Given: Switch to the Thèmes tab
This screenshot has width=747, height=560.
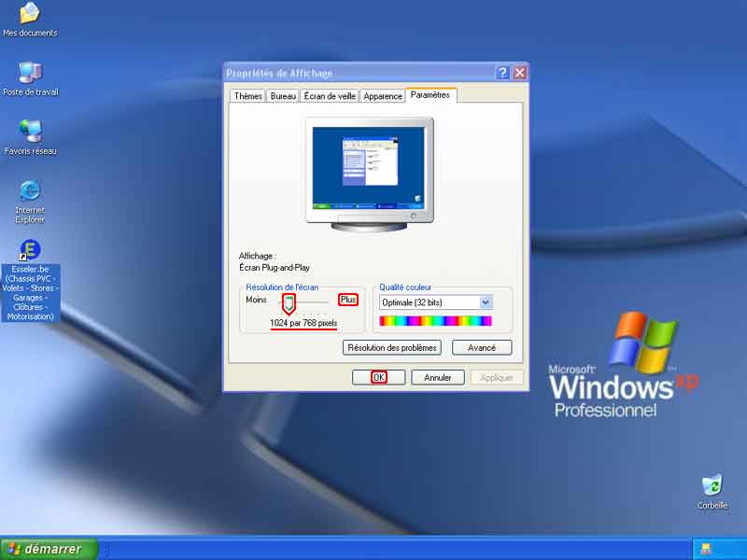Looking at the screenshot, I should tap(247, 96).
